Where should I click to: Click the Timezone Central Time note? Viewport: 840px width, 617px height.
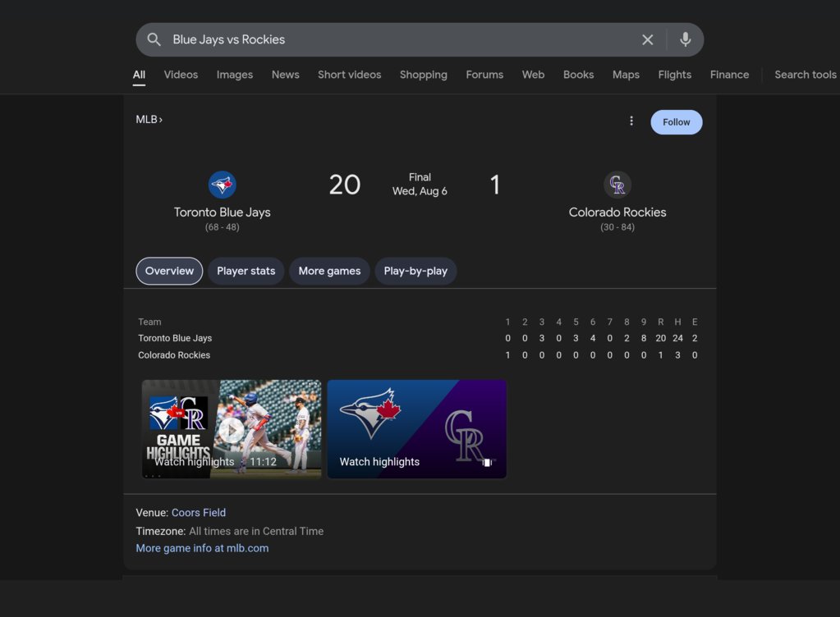pos(229,532)
